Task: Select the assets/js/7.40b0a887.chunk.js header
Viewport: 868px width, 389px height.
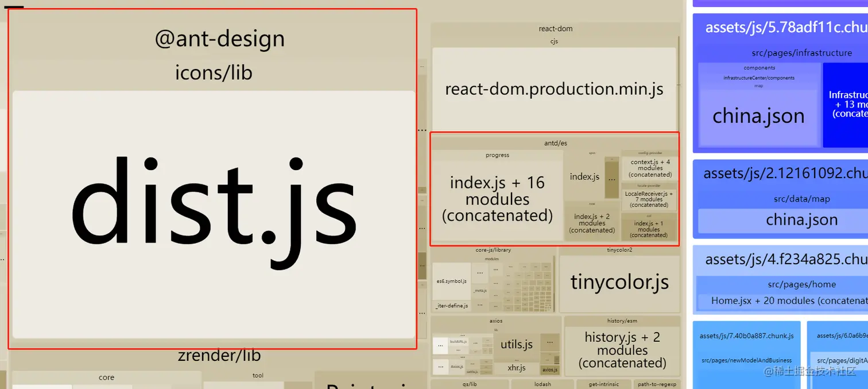Action: 746,336
